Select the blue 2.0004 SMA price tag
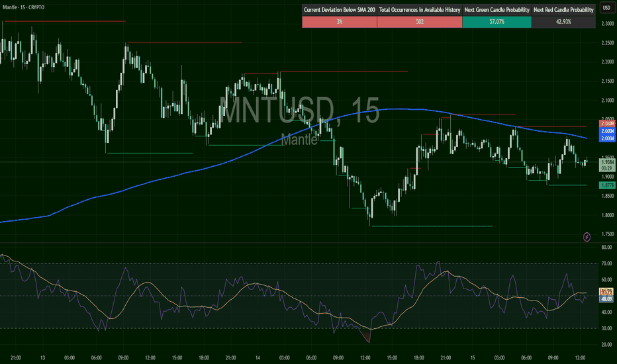Image resolution: width=617 pixels, height=364 pixels. tap(607, 132)
